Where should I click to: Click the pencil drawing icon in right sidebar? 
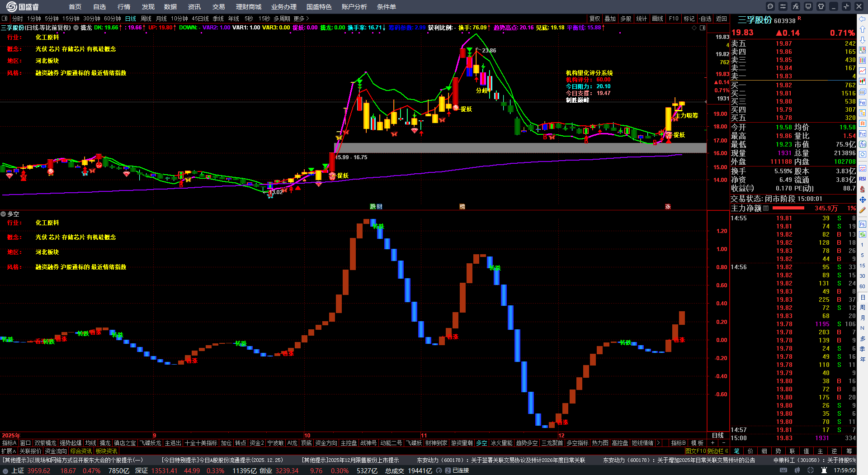click(863, 210)
